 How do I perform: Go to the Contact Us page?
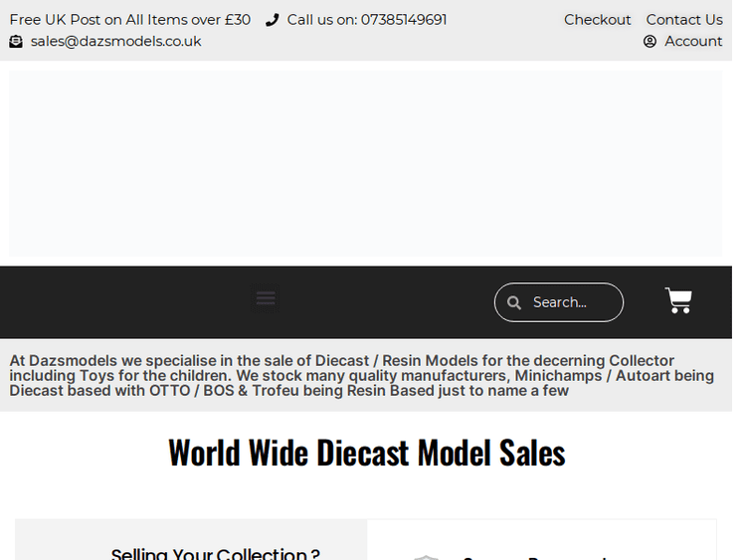(x=683, y=20)
